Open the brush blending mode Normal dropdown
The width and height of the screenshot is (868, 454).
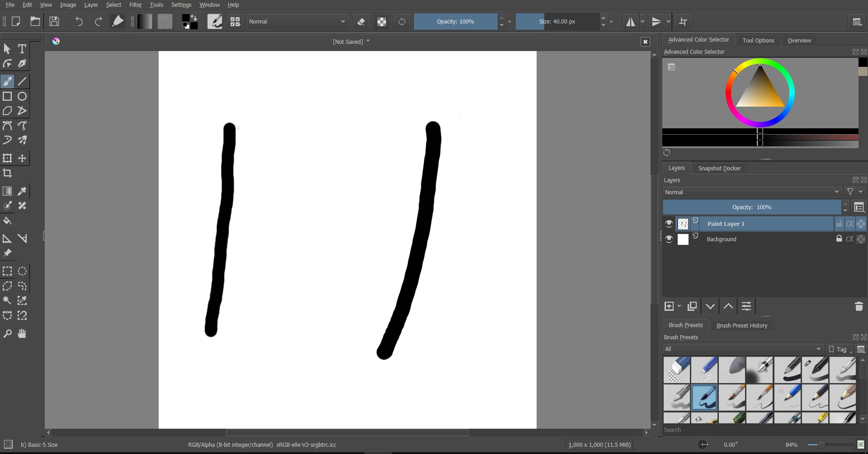coord(297,22)
